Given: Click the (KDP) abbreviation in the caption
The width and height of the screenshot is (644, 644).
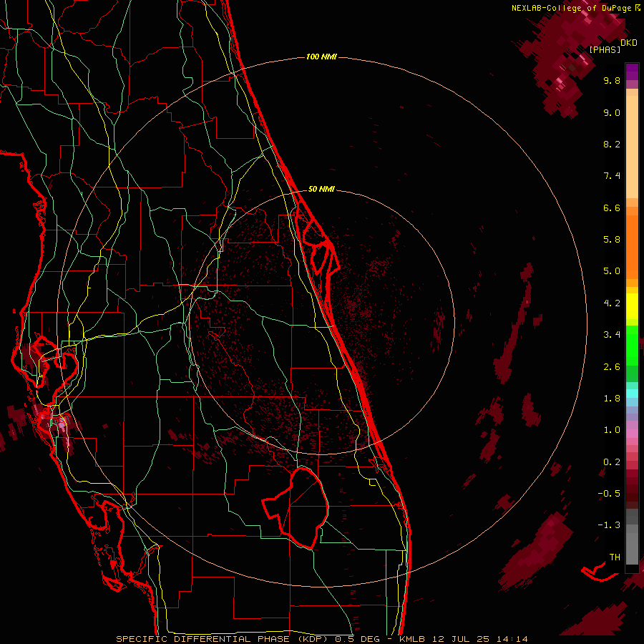Looking at the screenshot, I should (313, 639).
